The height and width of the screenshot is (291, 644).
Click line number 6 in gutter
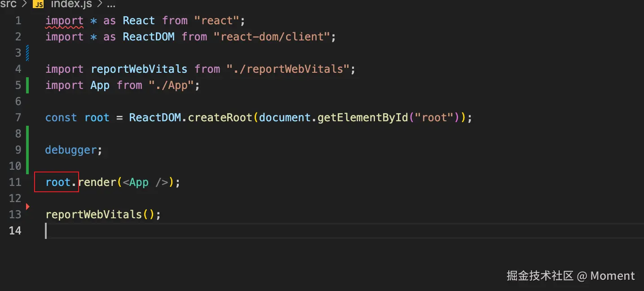coord(18,101)
